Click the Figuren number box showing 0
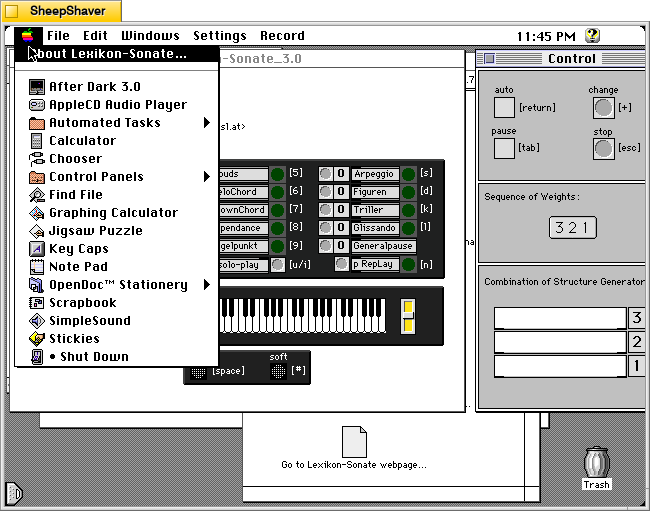 340,191
